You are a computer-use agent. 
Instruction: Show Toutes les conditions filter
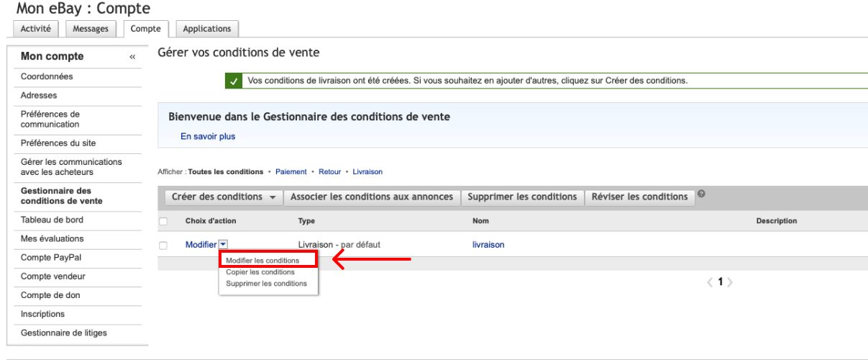pos(225,172)
